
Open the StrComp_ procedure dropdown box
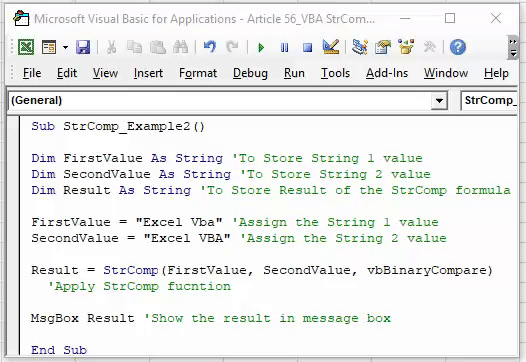coord(489,100)
